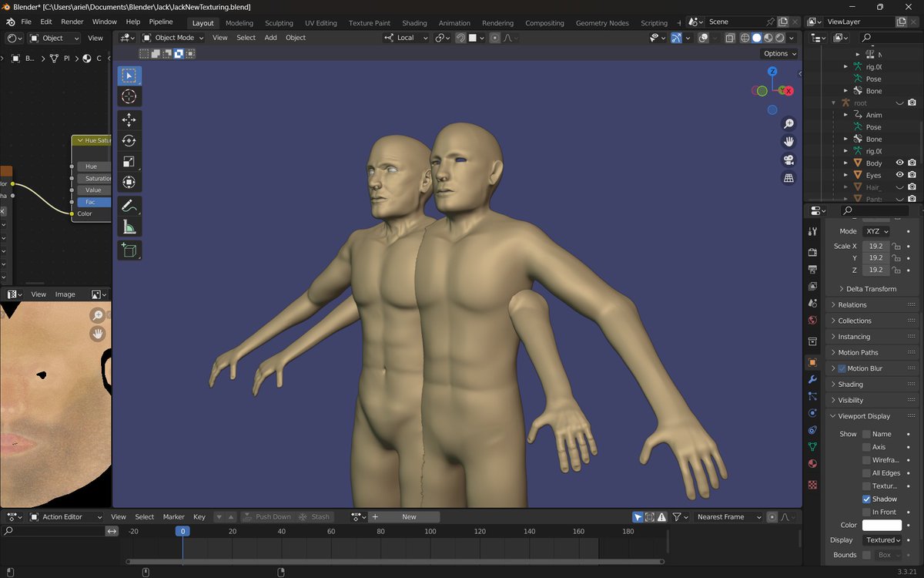Click the New action button
Screen dimensions: 924x578
point(409,517)
